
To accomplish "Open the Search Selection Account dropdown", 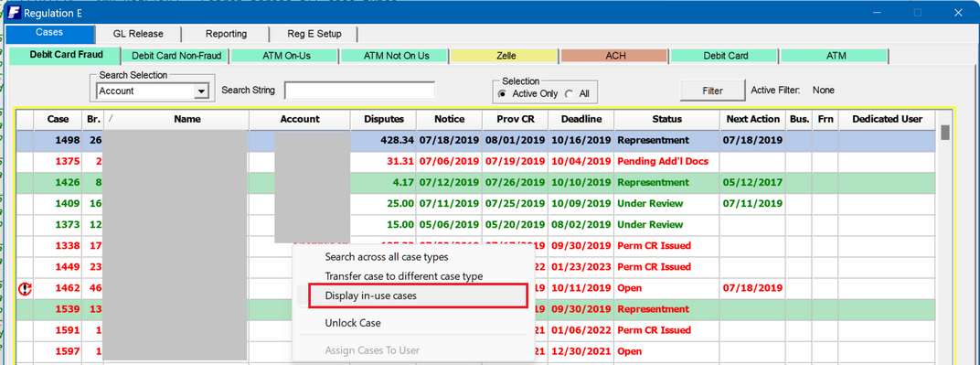I will pyautogui.click(x=200, y=91).
